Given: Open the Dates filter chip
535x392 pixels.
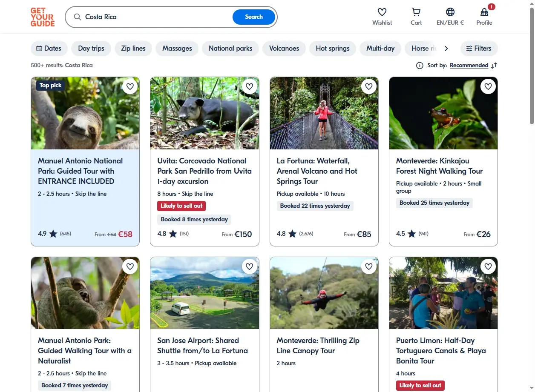Looking at the screenshot, I should pyautogui.click(x=49, y=49).
